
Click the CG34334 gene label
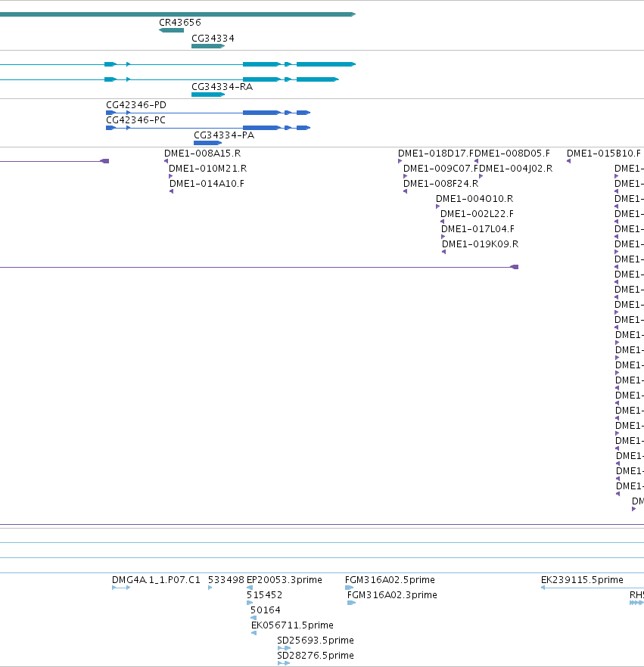213,39
